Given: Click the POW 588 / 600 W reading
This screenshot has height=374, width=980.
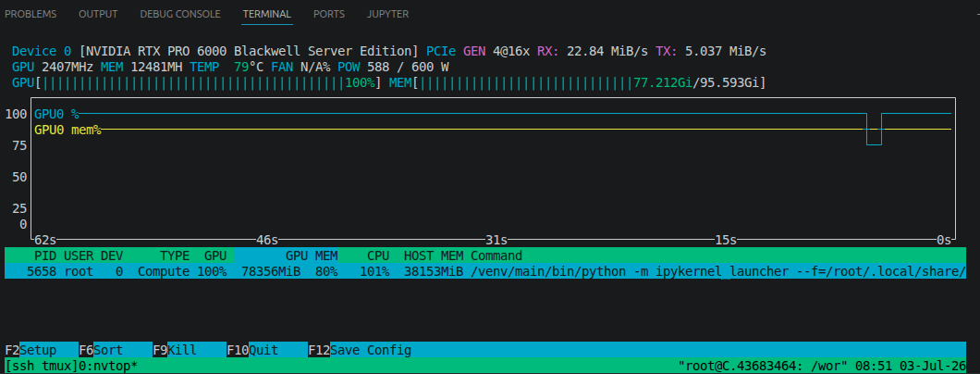Looking at the screenshot, I should [x=394, y=67].
